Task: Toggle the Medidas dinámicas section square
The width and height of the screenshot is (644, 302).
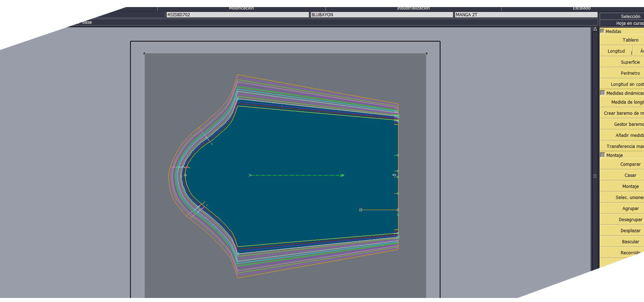Action: click(x=602, y=93)
